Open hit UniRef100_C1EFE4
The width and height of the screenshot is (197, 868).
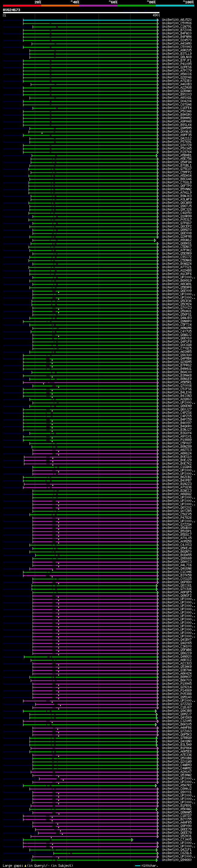pyautogui.click(x=177, y=108)
